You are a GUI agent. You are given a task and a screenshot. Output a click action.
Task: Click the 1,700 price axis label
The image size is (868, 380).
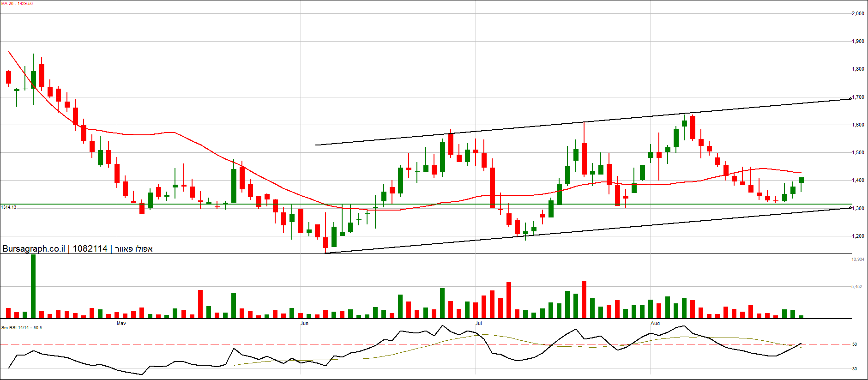coord(858,97)
